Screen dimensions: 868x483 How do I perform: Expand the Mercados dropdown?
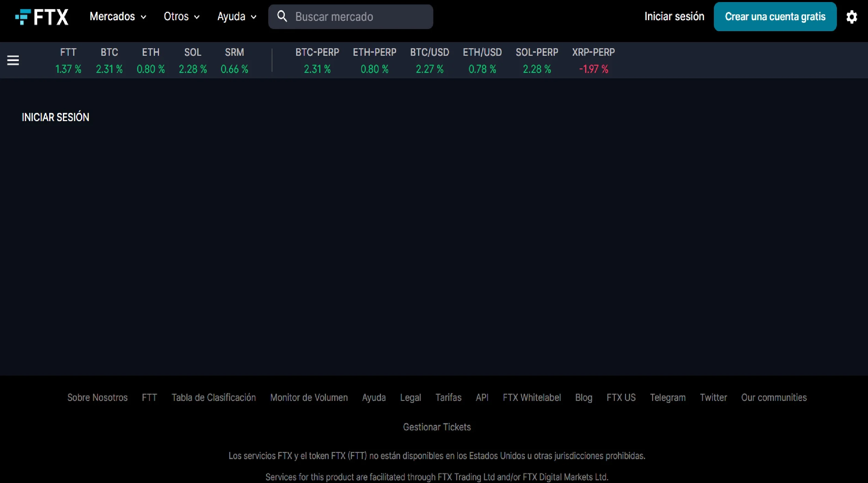click(x=118, y=16)
